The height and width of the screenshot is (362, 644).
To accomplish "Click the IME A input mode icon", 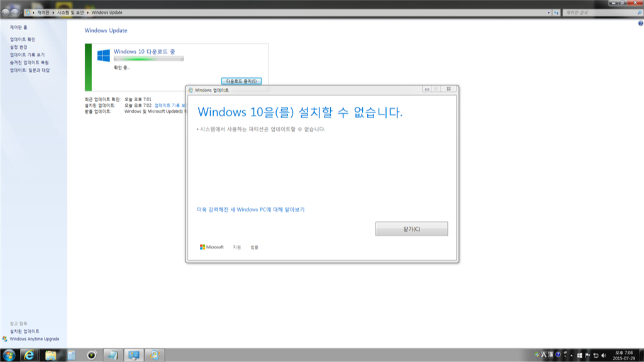I will tap(543, 355).
